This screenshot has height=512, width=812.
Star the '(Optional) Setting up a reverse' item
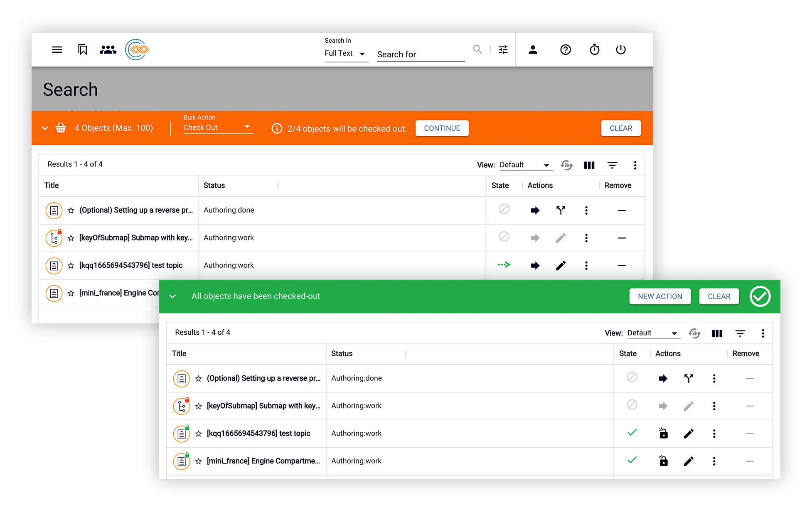tap(71, 211)
